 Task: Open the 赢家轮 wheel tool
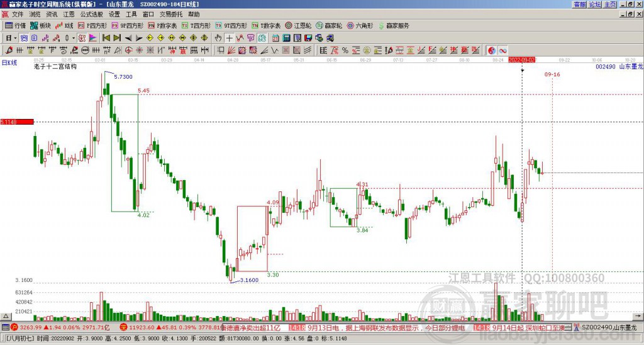coord(329,25)
